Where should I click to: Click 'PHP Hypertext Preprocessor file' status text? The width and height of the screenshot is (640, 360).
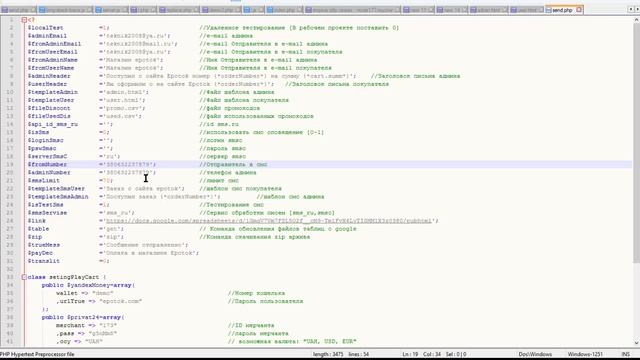point(37,354)
